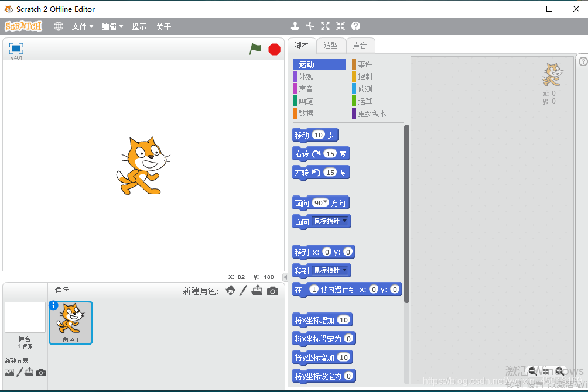Select the 数据 block category
The image size is (588, 392).
[320, 113]
